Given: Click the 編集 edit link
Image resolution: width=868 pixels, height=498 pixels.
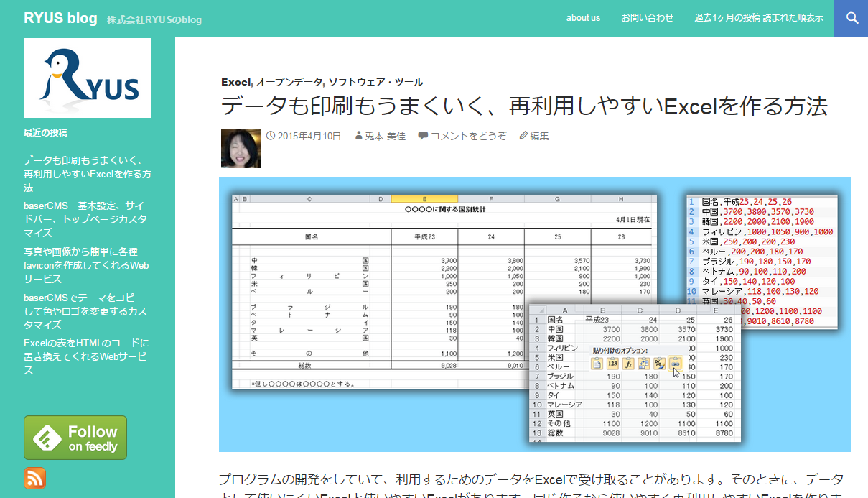Looking at the screenshot, I should coord(540,136).
